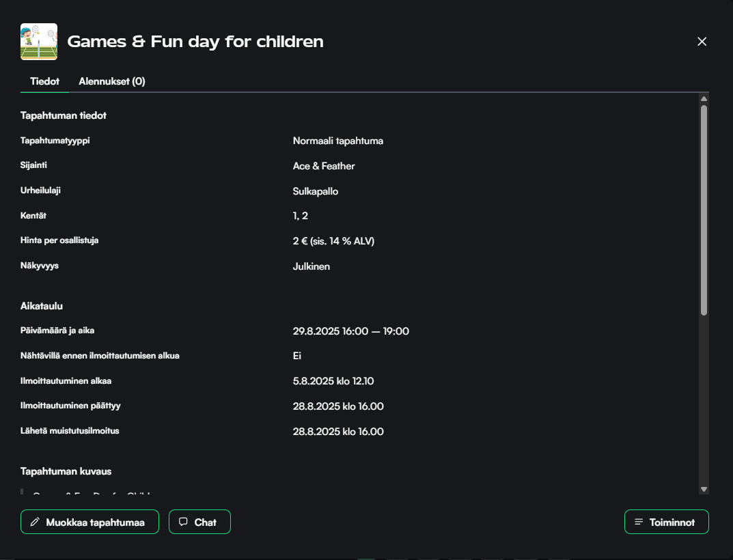This screenshot has width=733, height=560.
Task: Click the Ace & Feather location value
Action: 324,166
